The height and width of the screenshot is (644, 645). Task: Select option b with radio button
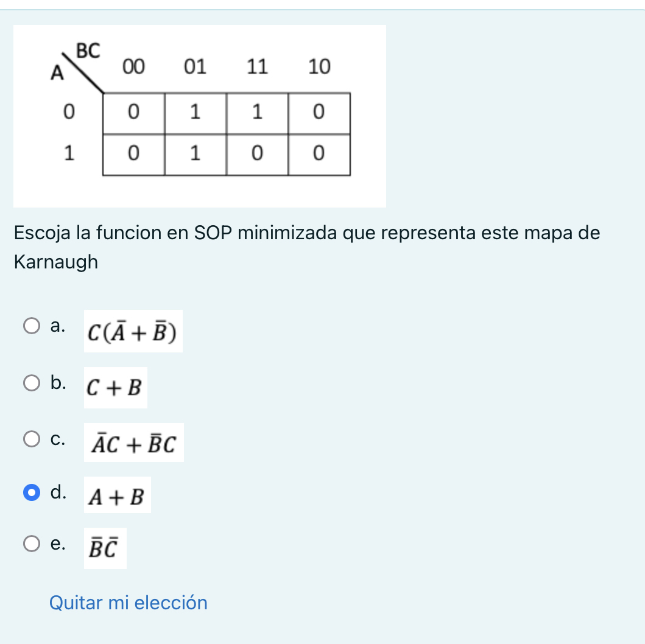point(31,382)
